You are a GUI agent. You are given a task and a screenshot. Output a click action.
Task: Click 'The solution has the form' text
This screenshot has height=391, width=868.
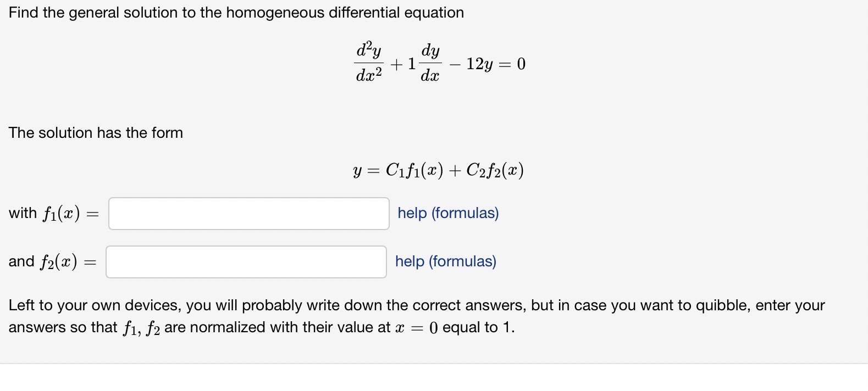coord(96,133)
